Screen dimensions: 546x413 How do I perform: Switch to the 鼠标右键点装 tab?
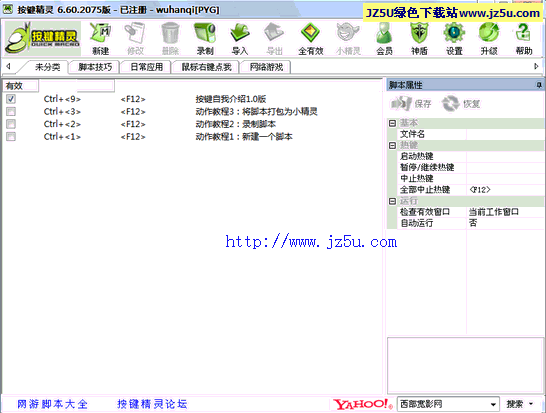[x=206, y=67]
